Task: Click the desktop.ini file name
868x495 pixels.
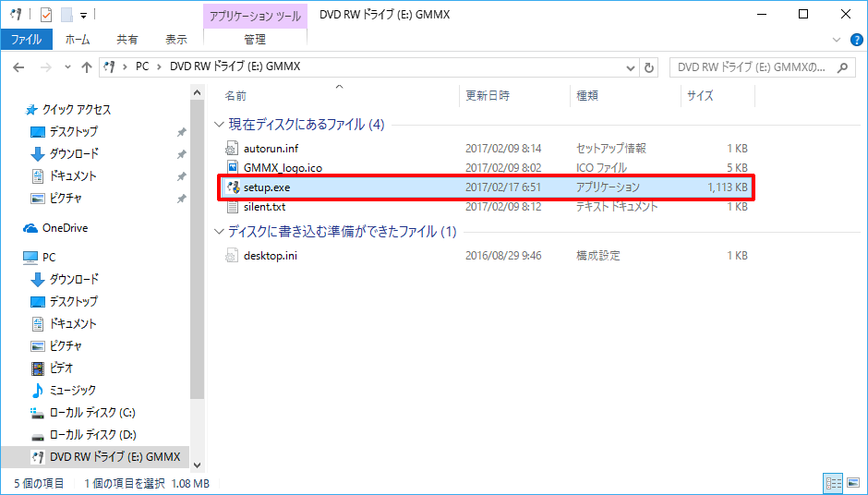Action: point(271,256)
